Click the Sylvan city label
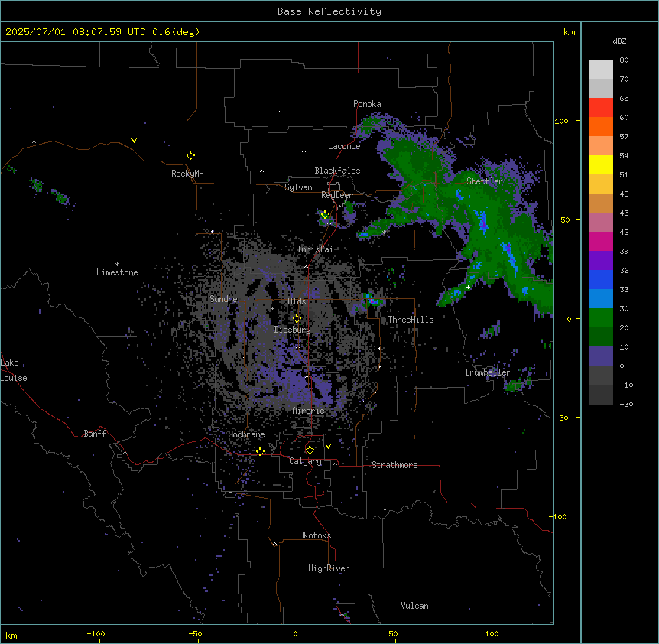659x644 pixels. coord(298,187)
